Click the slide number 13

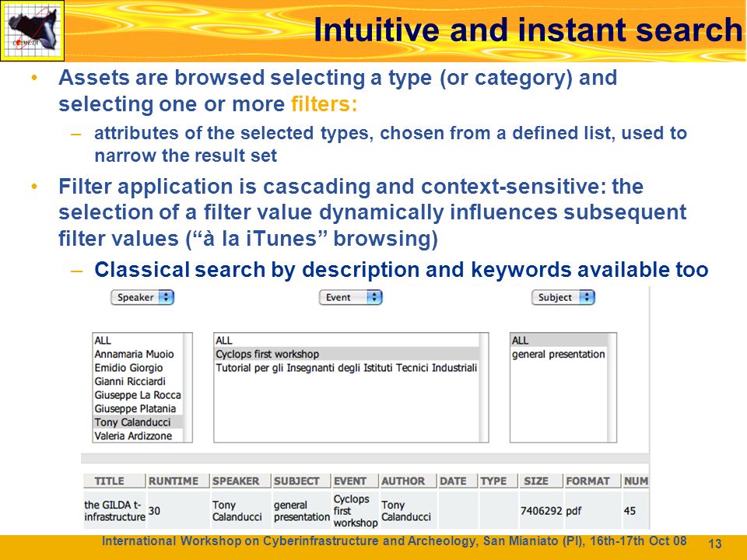tap(715, 544)
